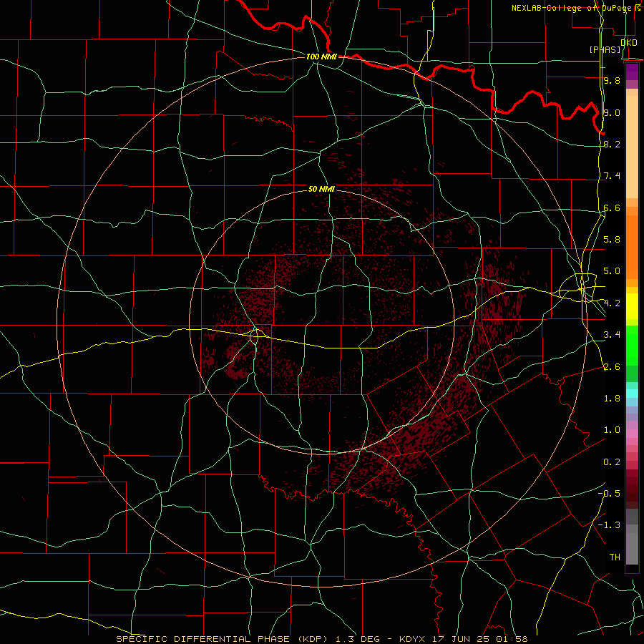Click the -1.3 value on the color scale

[609, 525]
